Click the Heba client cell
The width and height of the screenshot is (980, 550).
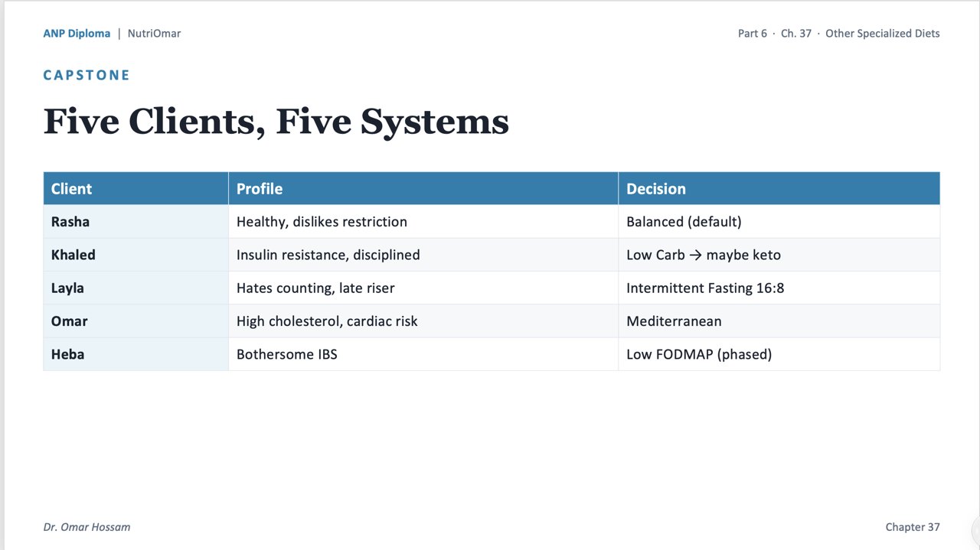[136, 354]
